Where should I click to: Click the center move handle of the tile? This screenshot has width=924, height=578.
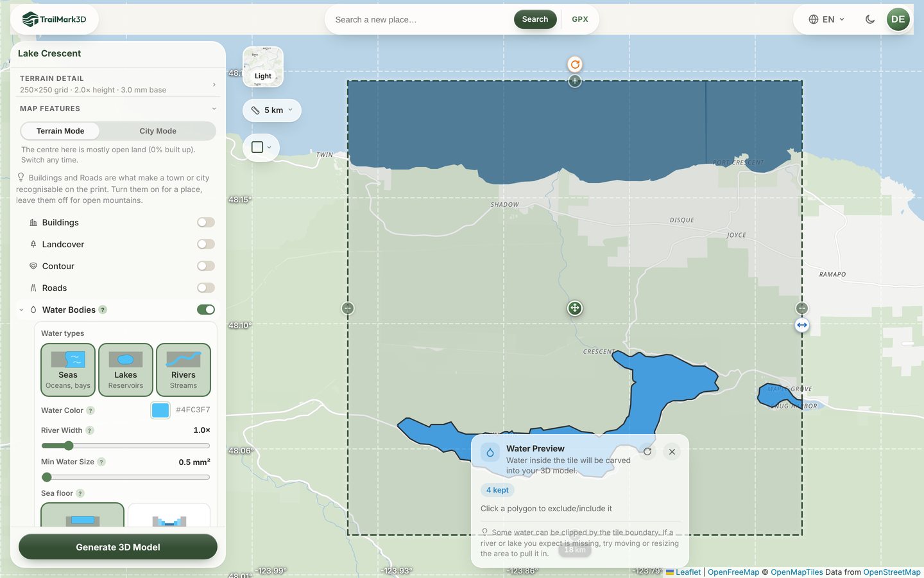tap(575, 308)
